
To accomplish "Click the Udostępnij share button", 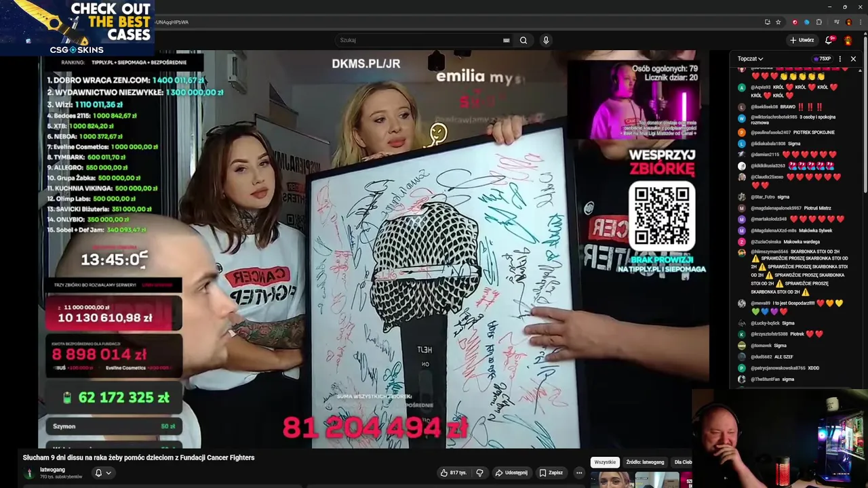I will click(x=511, y=472).
